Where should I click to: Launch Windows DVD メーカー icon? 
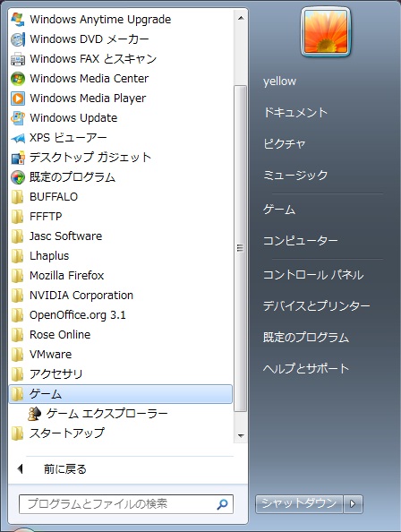pos(18,39)
